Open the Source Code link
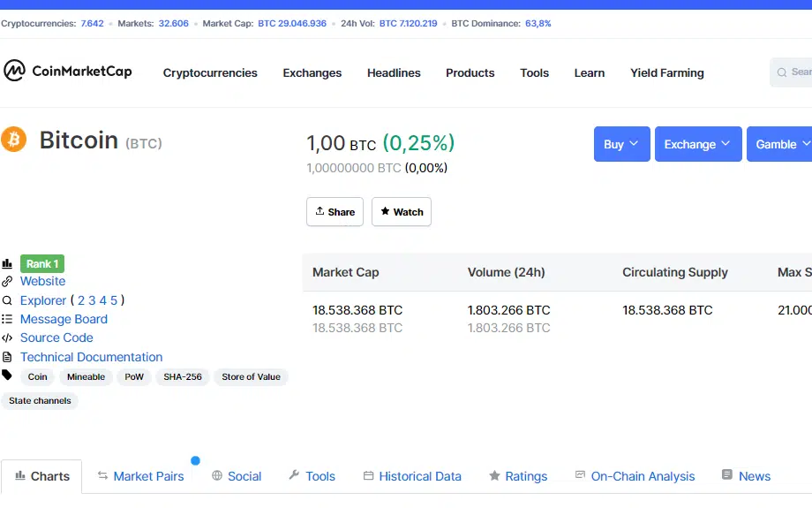The width and height of the screenshot is (812, 508). (56, 338)
